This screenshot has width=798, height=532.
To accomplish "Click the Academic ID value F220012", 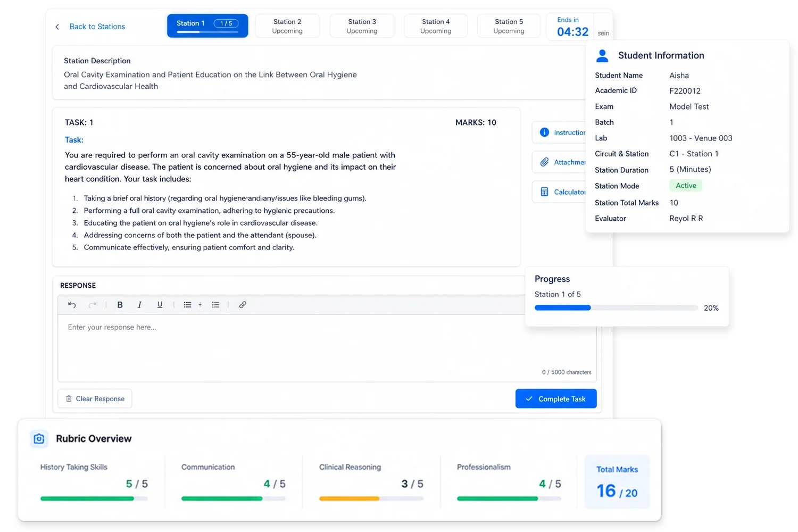I will tap(685, 91).
